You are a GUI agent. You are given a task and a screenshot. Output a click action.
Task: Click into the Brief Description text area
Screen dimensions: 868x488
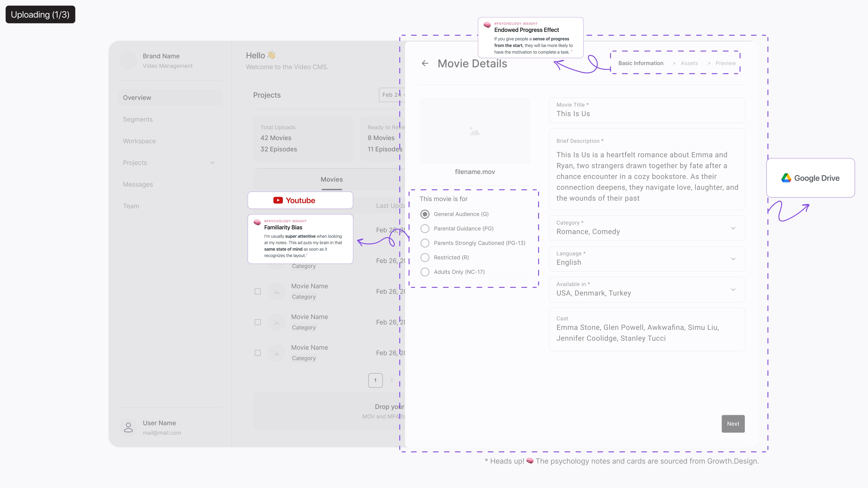click(647, 169)
